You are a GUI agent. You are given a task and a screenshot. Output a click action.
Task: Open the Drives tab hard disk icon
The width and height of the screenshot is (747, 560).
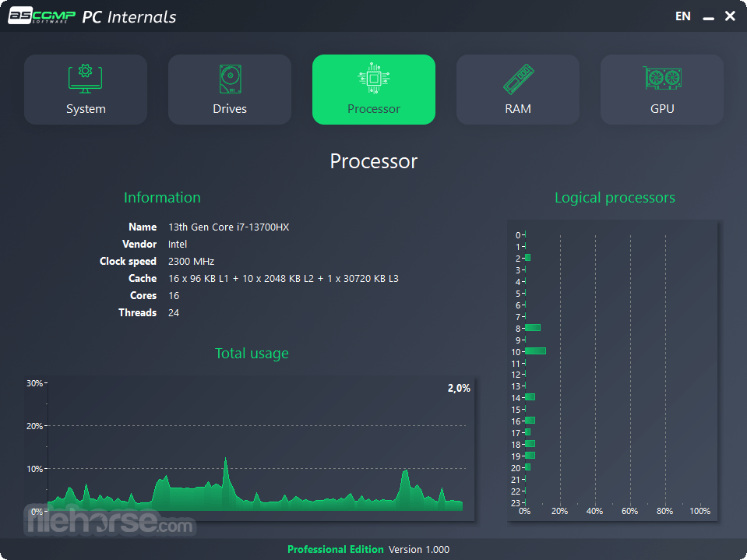click(x=230, y=79)
